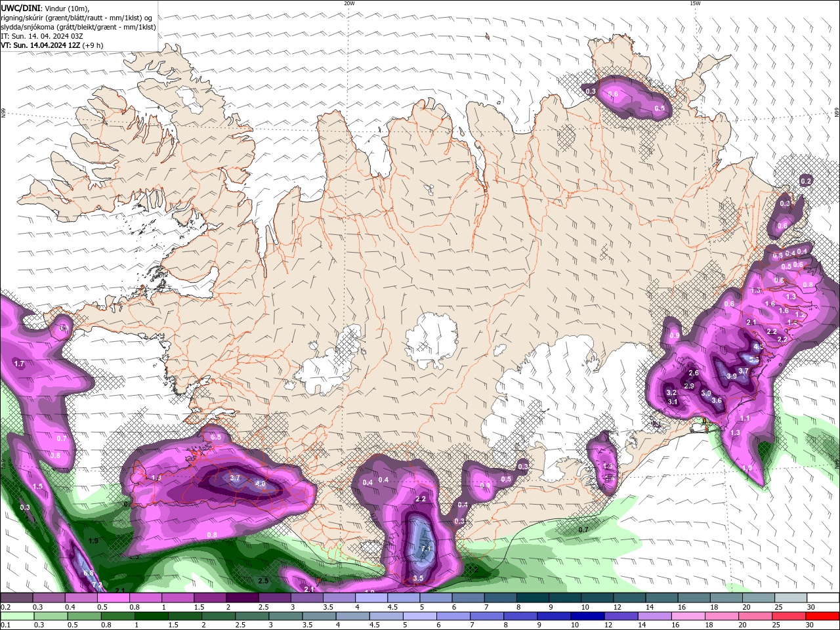Click the 1.9 value in the green rain band
This screenshot has height=630, width=840.
[93, 541]
